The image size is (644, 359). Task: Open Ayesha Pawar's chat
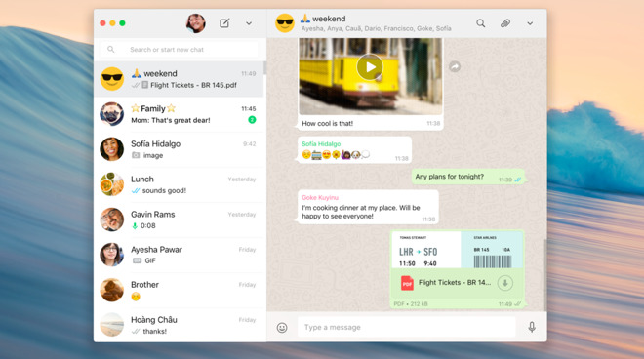180,255
